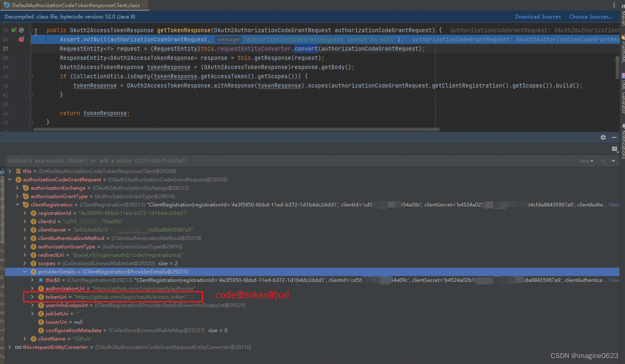625x364 pixels.
Task: Expand the authorizationExchange node
Action: [17, 188]
